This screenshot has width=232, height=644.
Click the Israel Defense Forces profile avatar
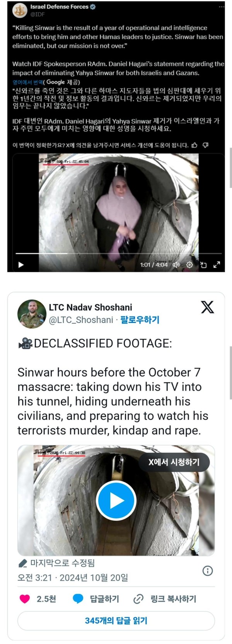[x=19, y=10]
